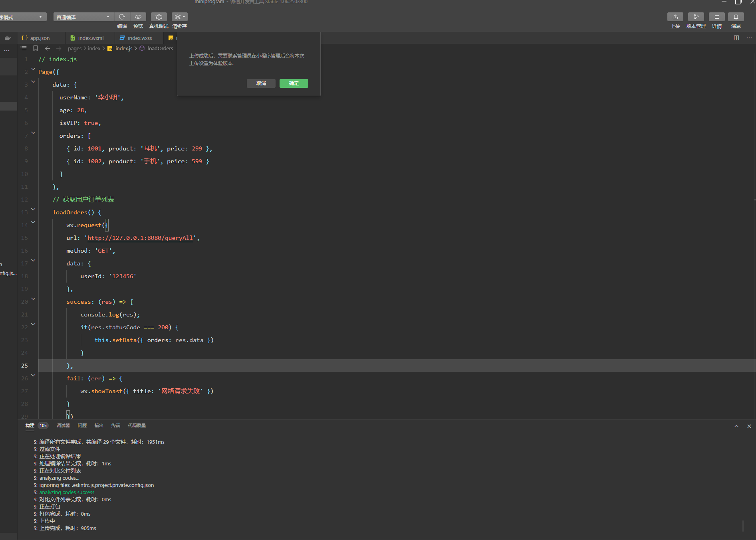
Task: Select the 调试器 panel tab
Action: (x=63, y=425)
